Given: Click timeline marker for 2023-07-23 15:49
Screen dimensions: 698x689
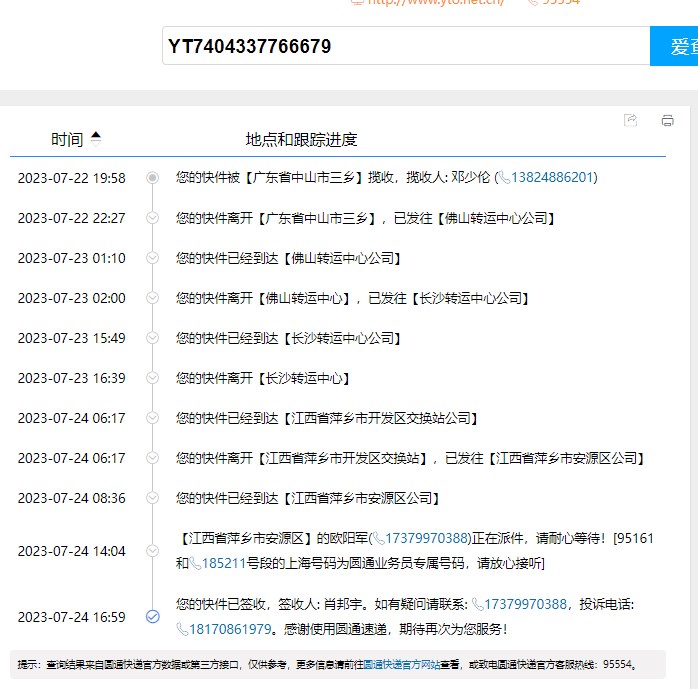Looking at the screenshot, I should coord(153,338).
